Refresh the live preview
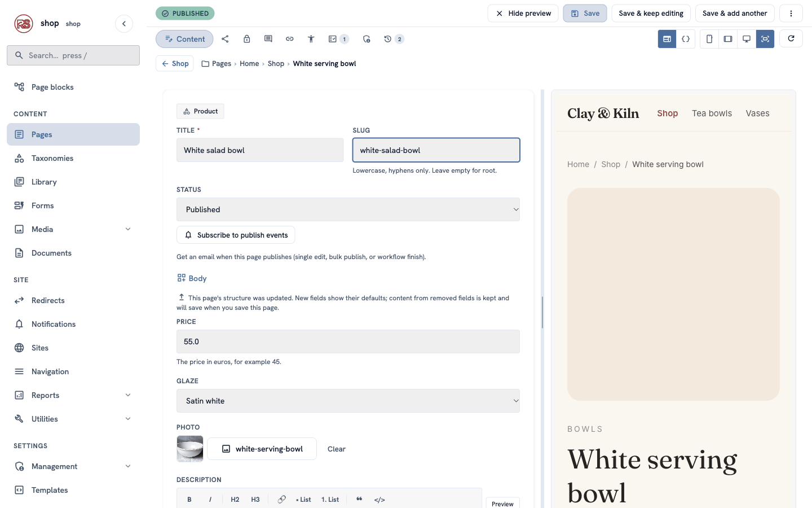This screenshot has height=508, width=812. point(791,38)
